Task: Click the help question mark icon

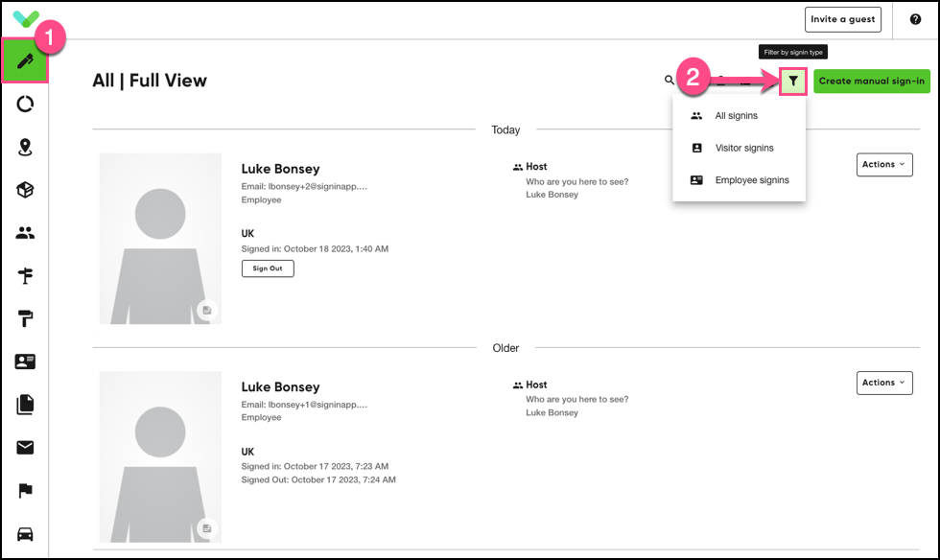Action: [915, 19]
